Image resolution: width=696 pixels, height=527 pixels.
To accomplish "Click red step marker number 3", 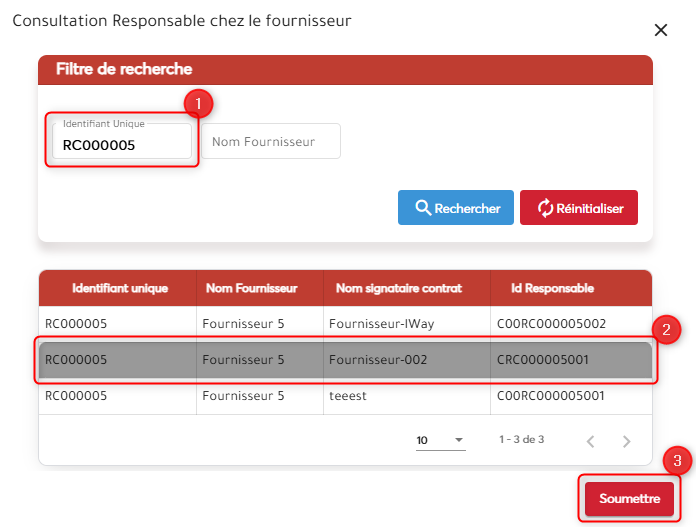I will point(677,460).
